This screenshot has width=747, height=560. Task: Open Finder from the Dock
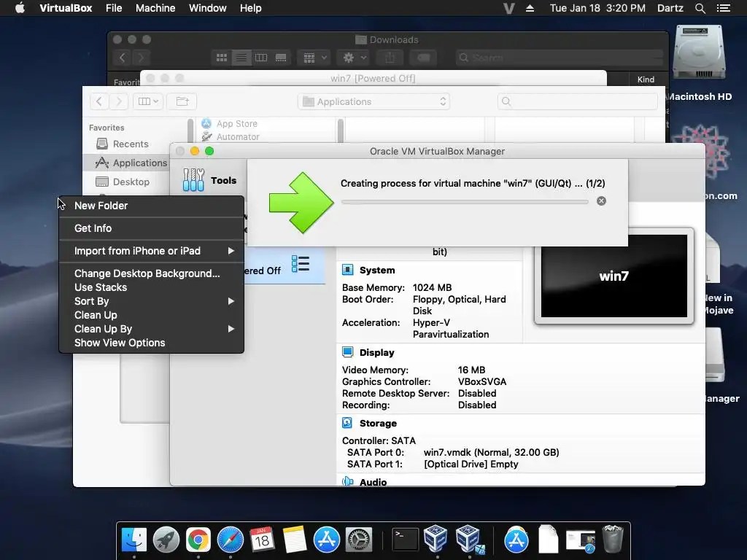pyautogui.click(x=134, y=540)
